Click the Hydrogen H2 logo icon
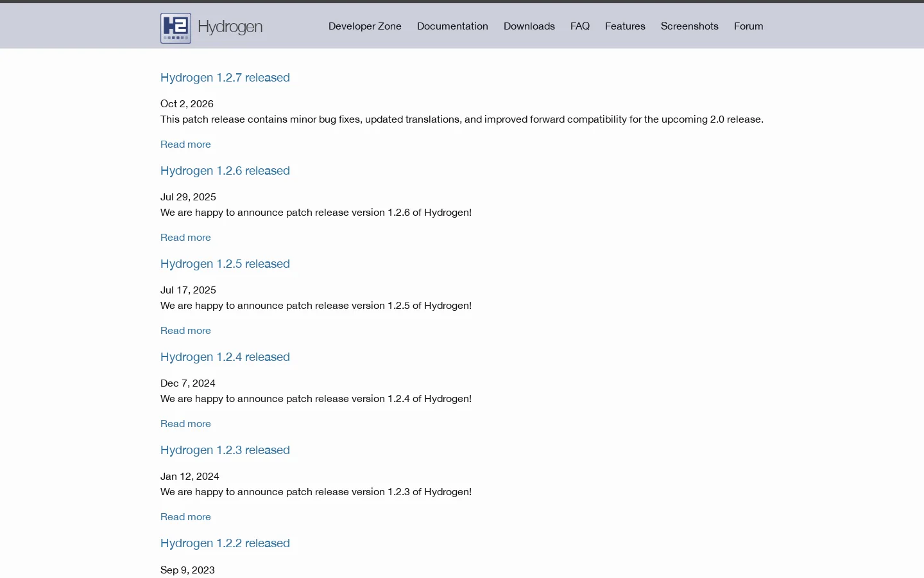Image resolution: width=924 pixels, height=578 pixels. click(176, 28)
